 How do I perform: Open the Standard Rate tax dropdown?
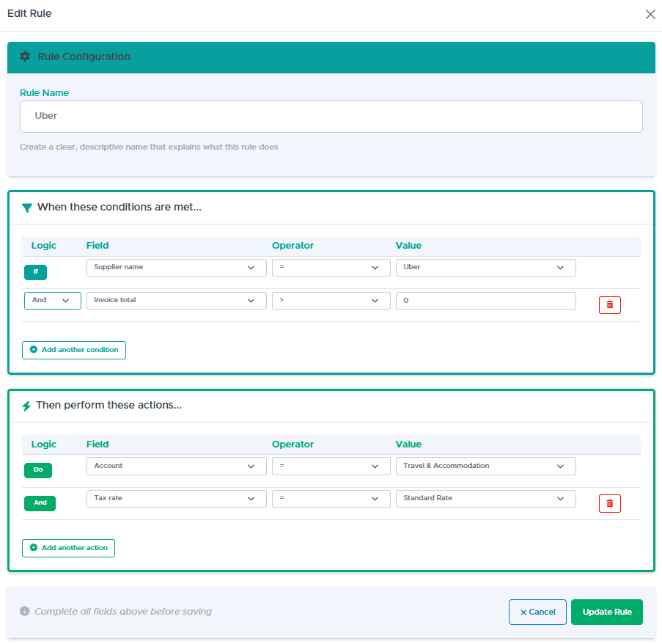click(x=485, y=498)
